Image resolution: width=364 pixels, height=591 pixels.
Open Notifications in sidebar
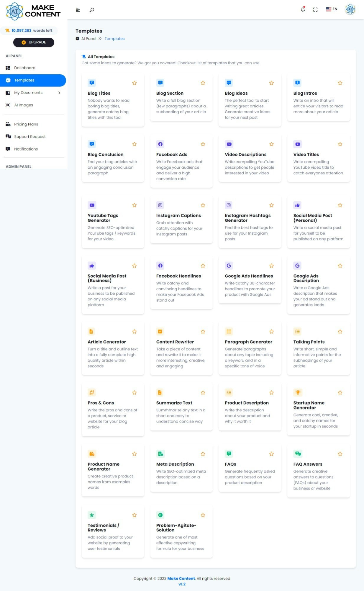click(x=26, y=149)
